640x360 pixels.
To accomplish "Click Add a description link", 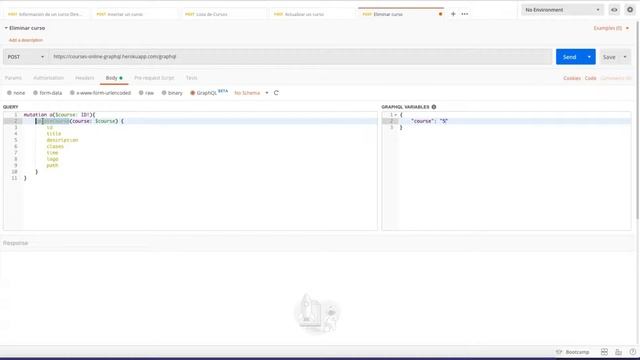I will pyautogui.click(x=26, y=40).
